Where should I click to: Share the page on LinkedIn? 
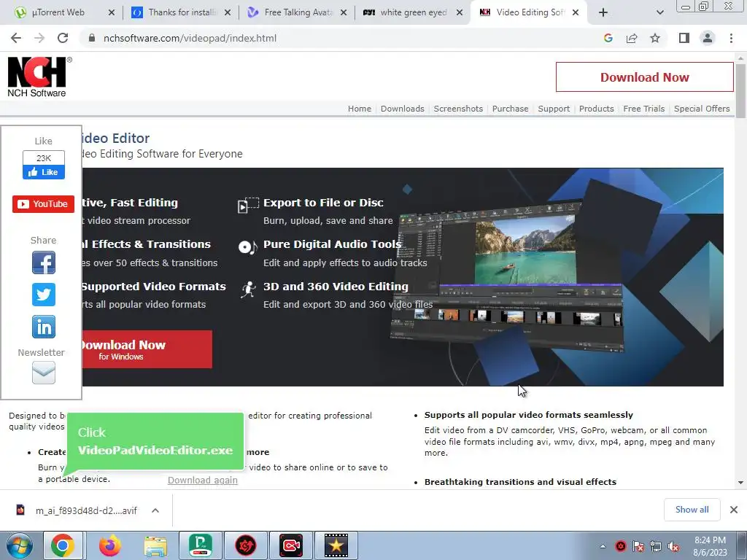coord(43,327)
